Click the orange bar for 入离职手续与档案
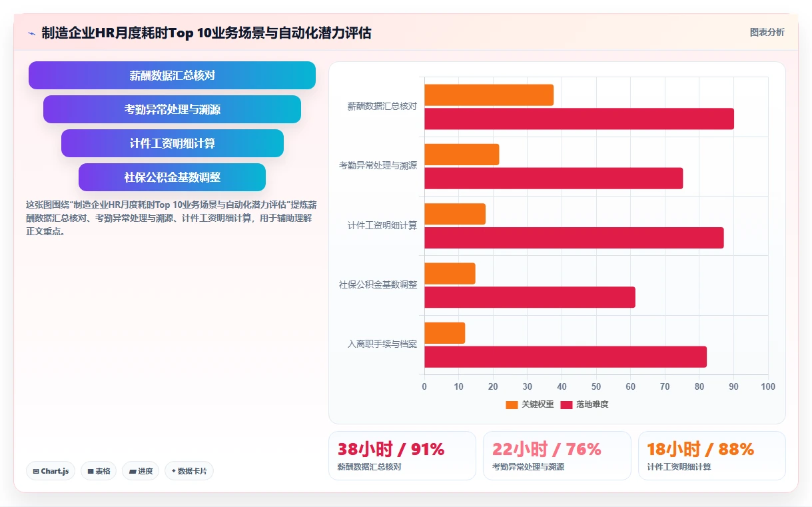Viewport: 812px width, 507px height. [x=444, y=333]
